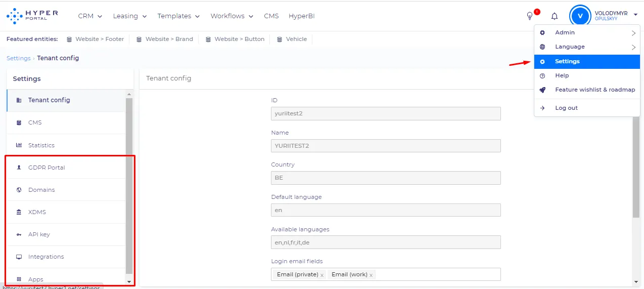This screenshot has width=644, height=289.
Task: Open the GDPR Portal settings section
Action: pos(66,168)
